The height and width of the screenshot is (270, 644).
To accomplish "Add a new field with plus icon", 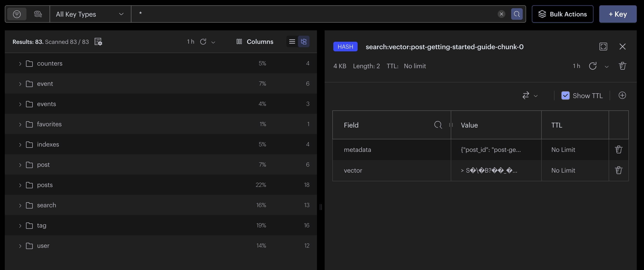I will pos(622,95).
